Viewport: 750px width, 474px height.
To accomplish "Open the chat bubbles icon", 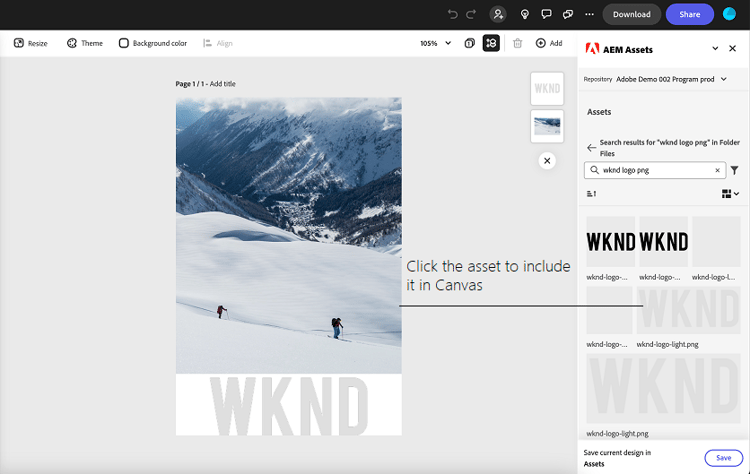I will click(x=568, y=14).
